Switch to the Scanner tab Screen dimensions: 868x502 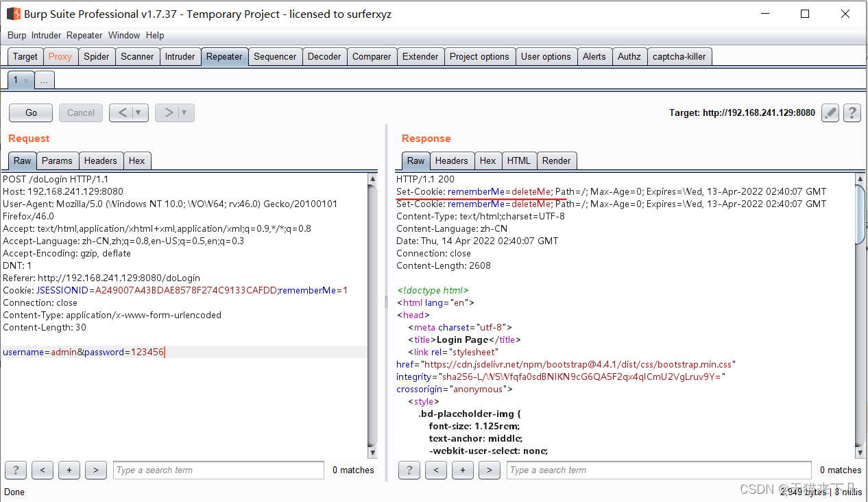[137, 56]
